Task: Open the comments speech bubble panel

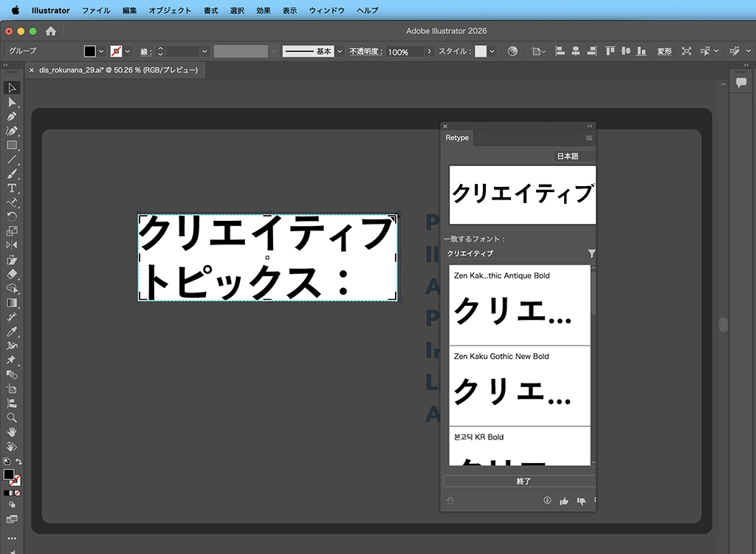Action: tap(741, 83)
